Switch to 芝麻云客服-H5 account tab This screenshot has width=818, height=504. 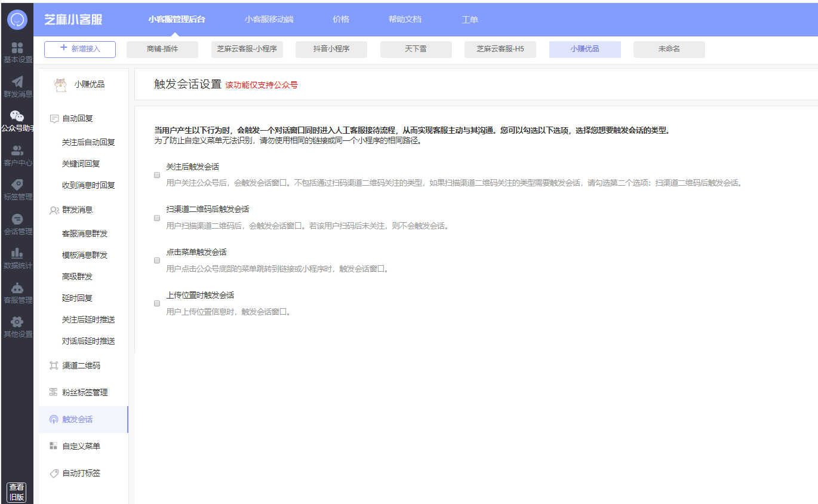click(x=500, y=49)
